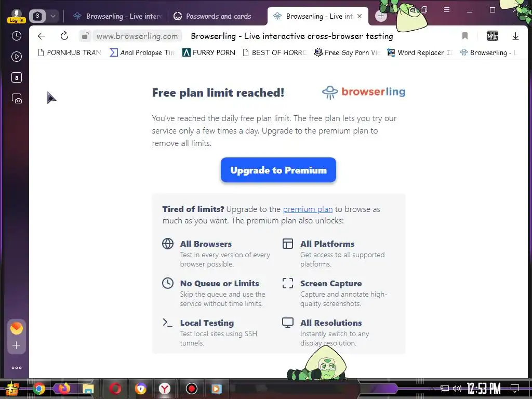This screenshot has height=399, width=532.
Task: Open the screenshot tool in sidebar
Action: point(17,99)
